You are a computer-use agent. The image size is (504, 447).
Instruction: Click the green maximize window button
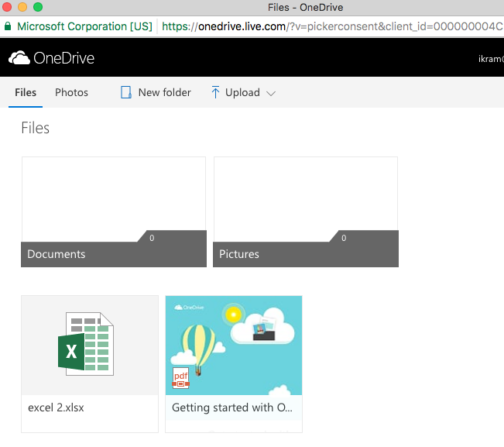[37, 7]
